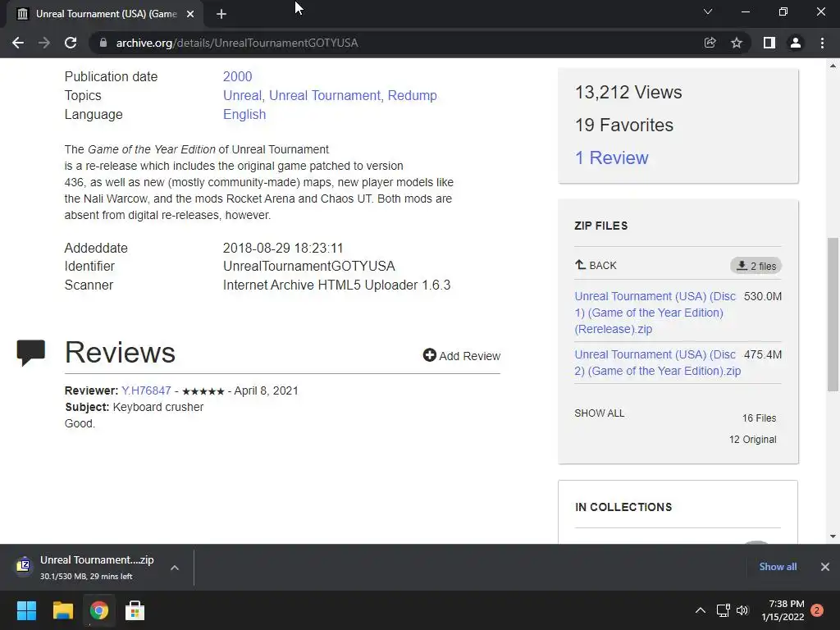Image resolution: width=840 pixels, height=630 pixels.
Task: Close the downloads bar
Action: 825,567
